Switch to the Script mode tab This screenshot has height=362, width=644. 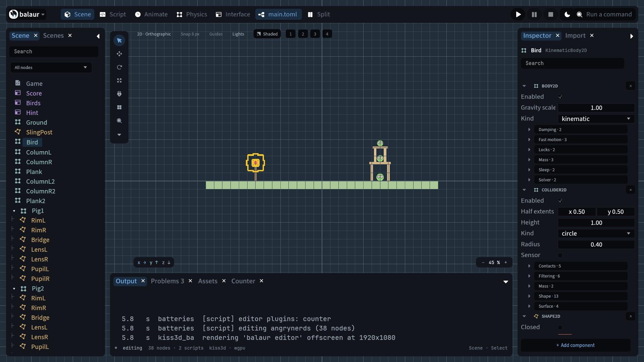click(x=113, y=14)
